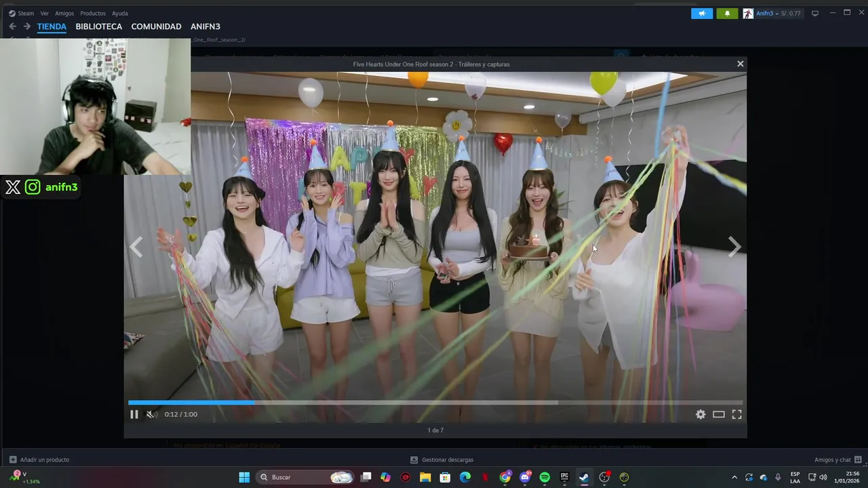Open Steam menu in menu bar
Viewport: 868px width, 488px height.
(22, 13)
